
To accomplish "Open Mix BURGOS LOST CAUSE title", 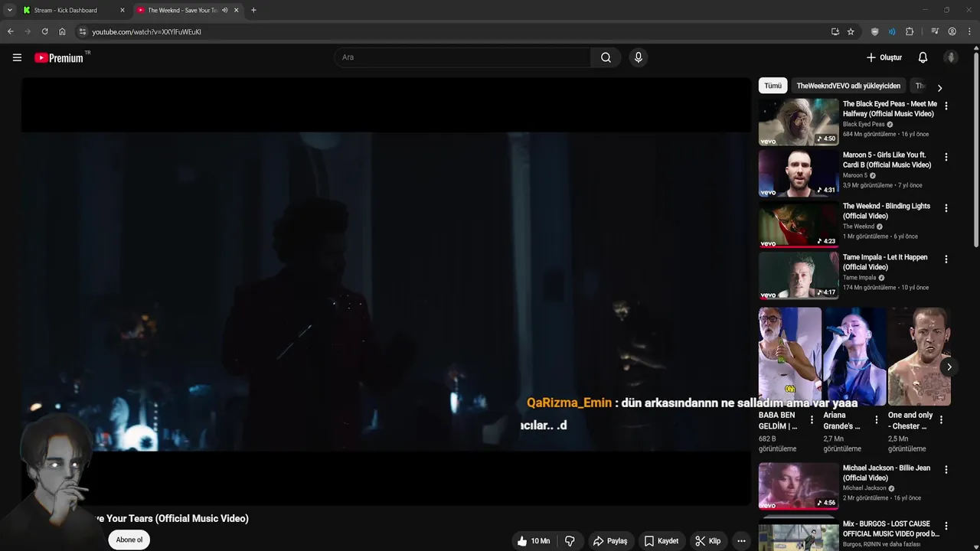I will [x=891, y=529].
